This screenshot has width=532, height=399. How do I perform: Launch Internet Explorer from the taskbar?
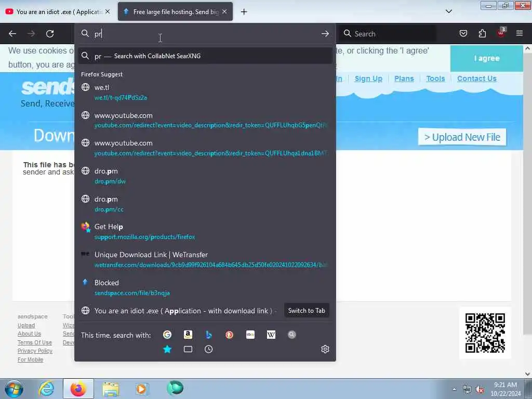coord(46,389)
